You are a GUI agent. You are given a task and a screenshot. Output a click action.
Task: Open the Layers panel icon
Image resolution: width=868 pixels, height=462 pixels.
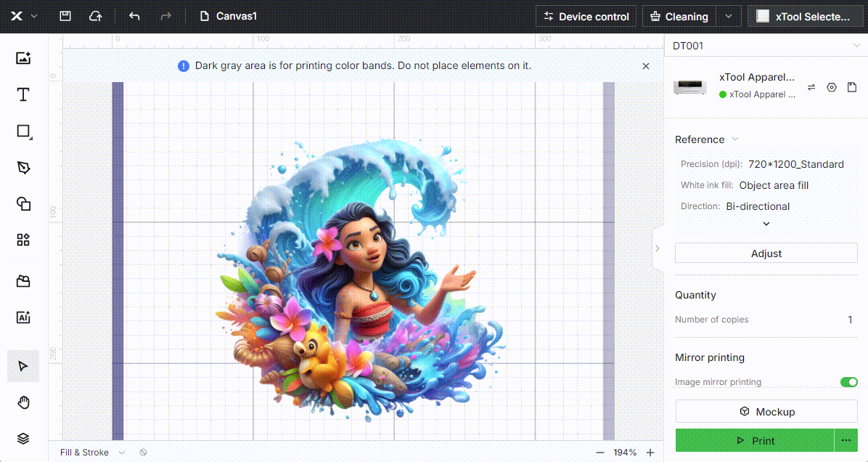(23, 438)
